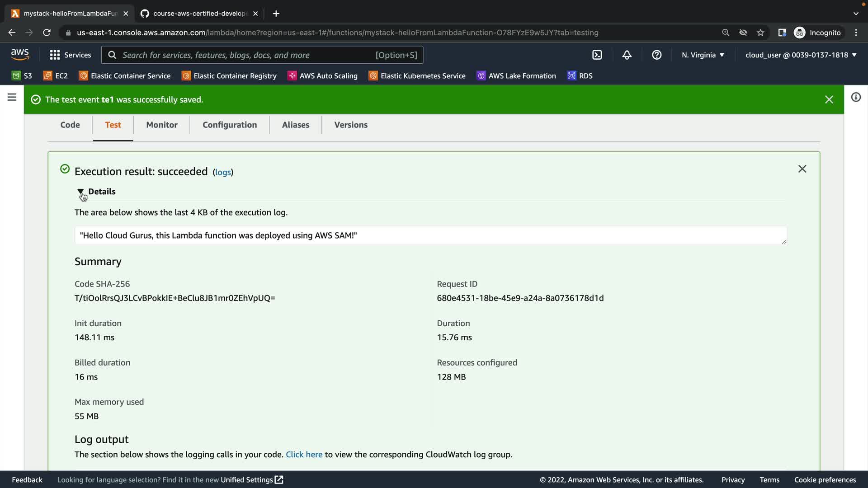The height and width of the screenshot is (488, 868).
Task: Open the info panel icon
Action: tap(856, 97)
